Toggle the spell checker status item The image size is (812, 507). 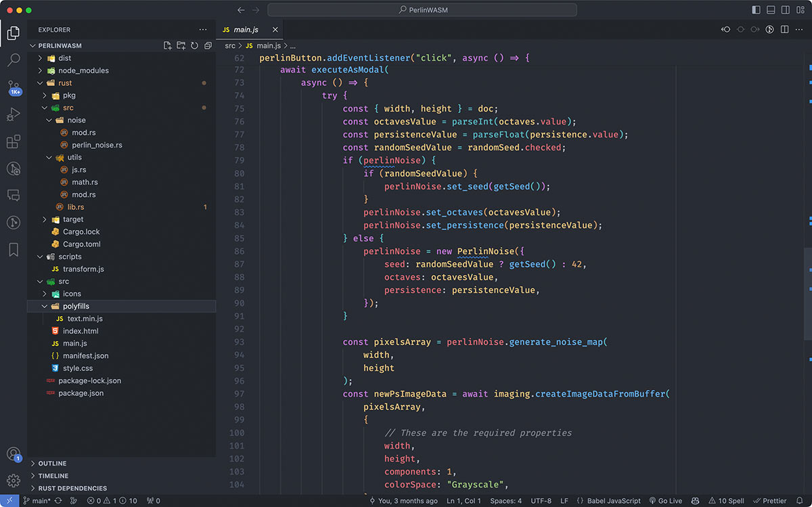pyautogui.click(x=726, y=500)
